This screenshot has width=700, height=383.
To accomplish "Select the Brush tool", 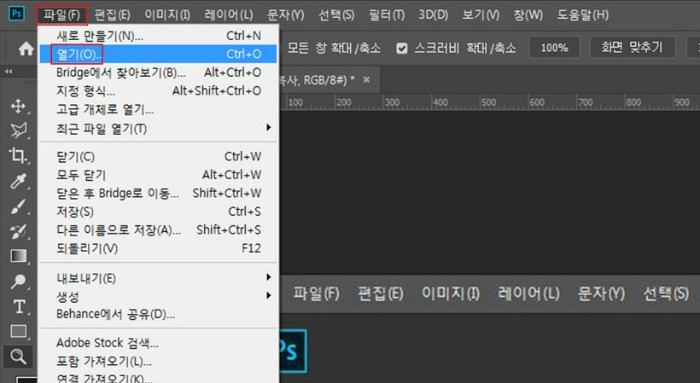I will tap(18, 206).
